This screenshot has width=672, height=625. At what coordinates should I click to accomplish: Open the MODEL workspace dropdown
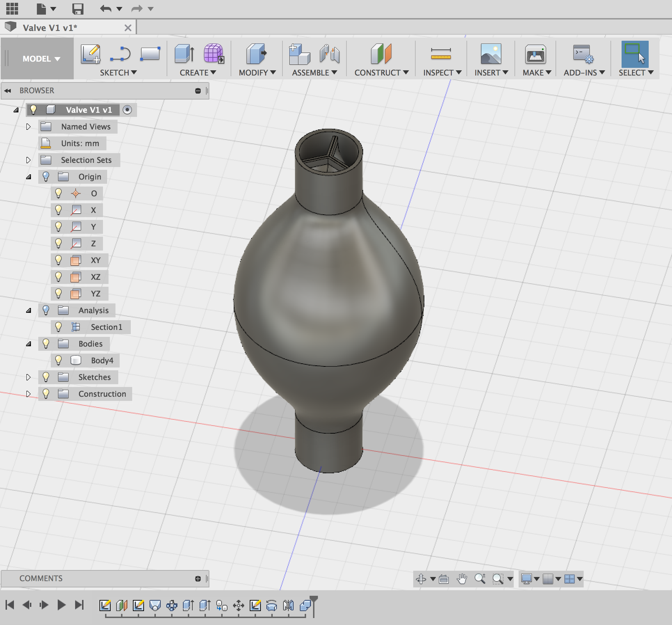41,59
